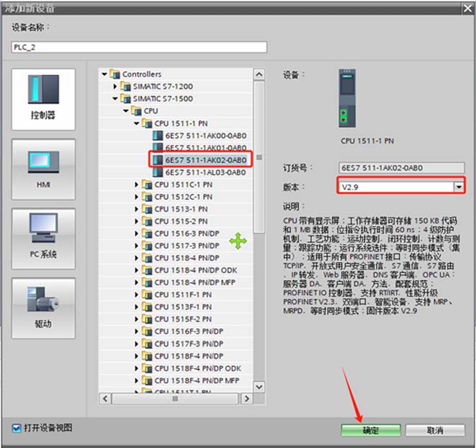Collapse the Controllers tree node
The height and width of the screenshot is (448, 476).
tap(104, 74)
